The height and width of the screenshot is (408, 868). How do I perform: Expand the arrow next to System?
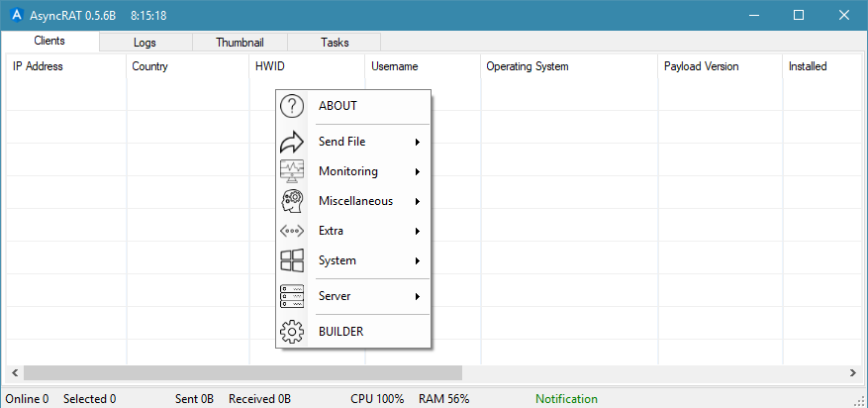(x=418, y=261)
